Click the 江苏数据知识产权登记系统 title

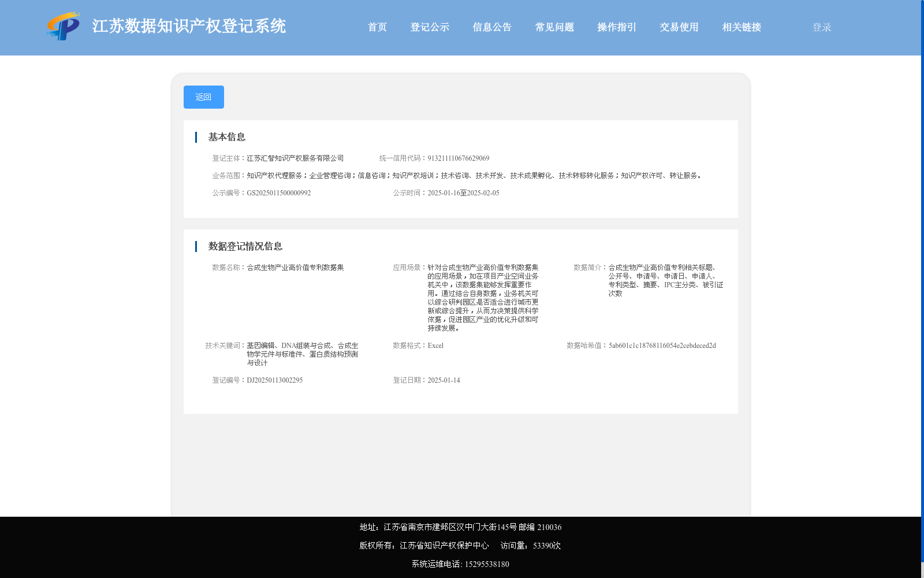[189, 27]
